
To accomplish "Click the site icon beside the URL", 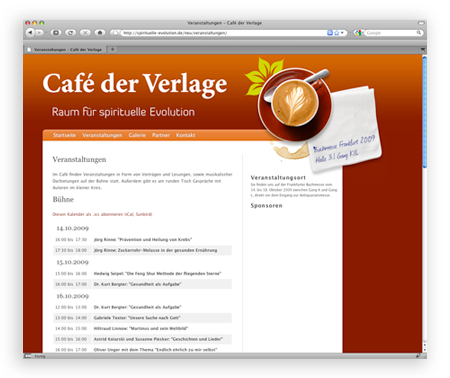I will (x=115, y=33).
